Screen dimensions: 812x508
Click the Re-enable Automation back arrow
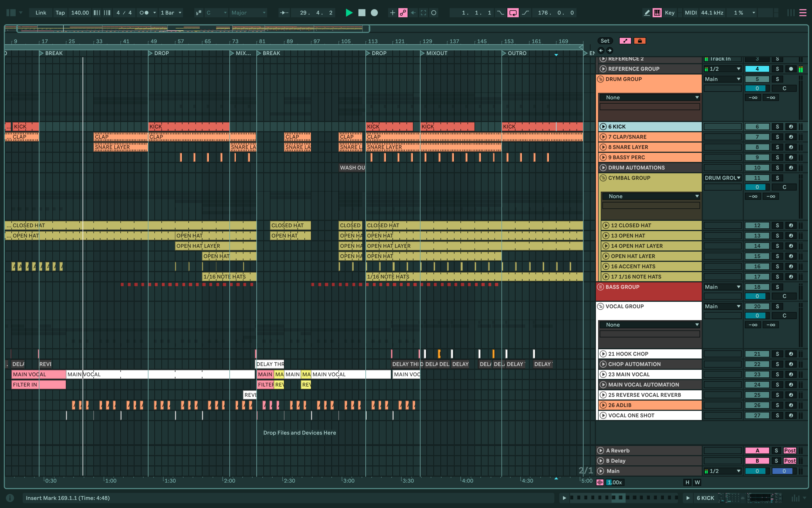point(413,13)
